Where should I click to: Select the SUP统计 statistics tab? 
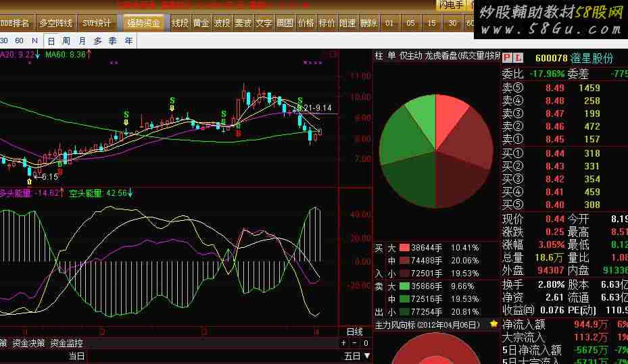pyautogui.click(x=97, y=23)
